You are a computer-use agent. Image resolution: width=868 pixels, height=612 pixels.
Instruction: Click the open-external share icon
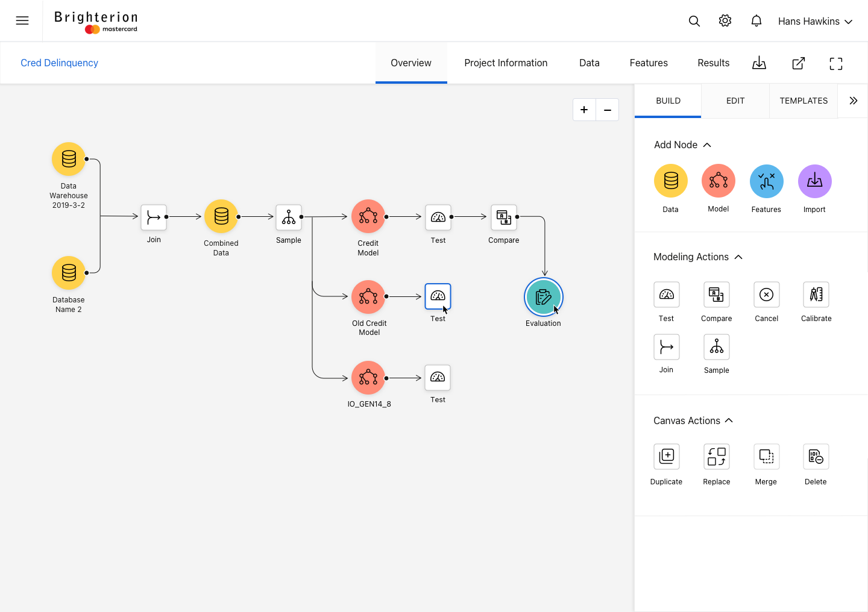tap(798, 63)
